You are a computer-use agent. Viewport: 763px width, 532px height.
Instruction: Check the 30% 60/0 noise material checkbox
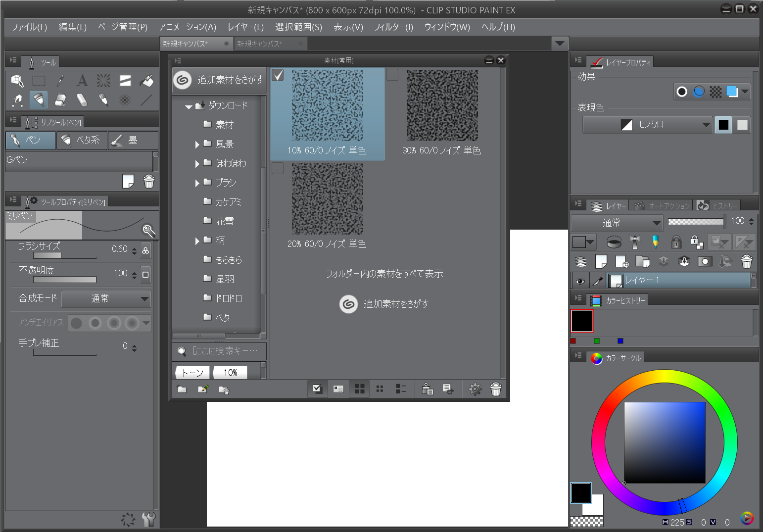click(x=392, y=75)
